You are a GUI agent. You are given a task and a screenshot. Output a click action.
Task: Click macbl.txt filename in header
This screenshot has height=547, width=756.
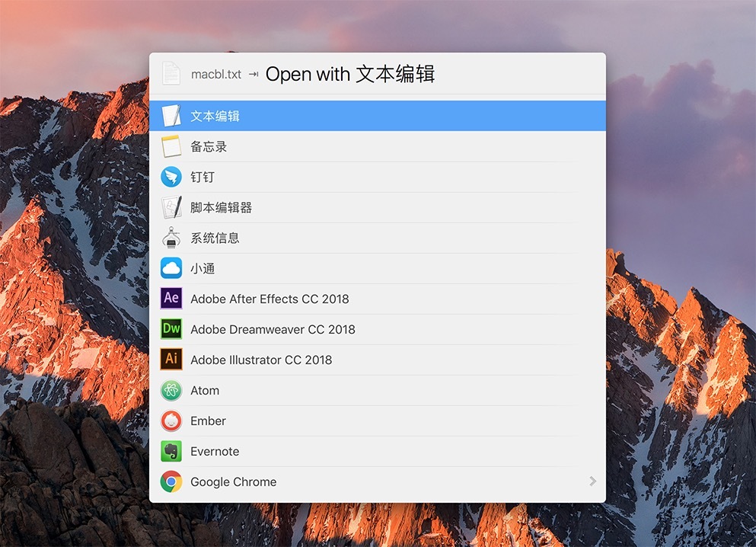coord(216,75)
